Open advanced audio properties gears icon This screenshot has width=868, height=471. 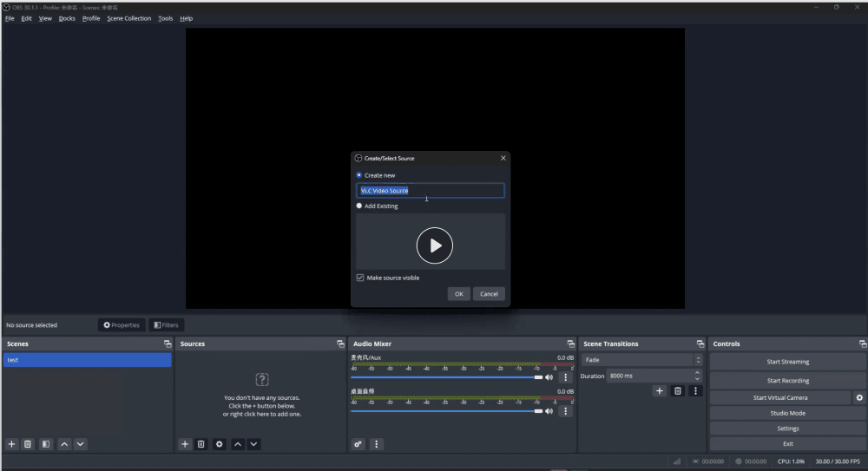point(358,444)
